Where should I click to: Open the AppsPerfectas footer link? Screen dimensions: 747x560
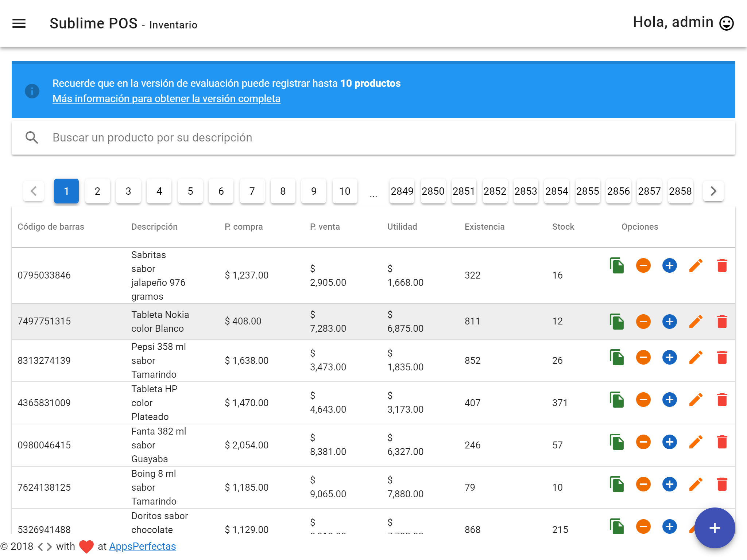pos(142,546)
